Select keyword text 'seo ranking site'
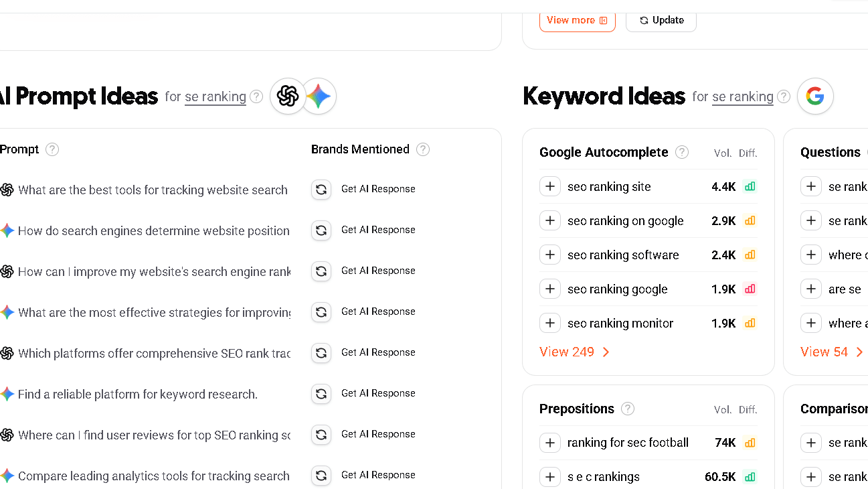 pyautogui.click(x=609, y=187)
